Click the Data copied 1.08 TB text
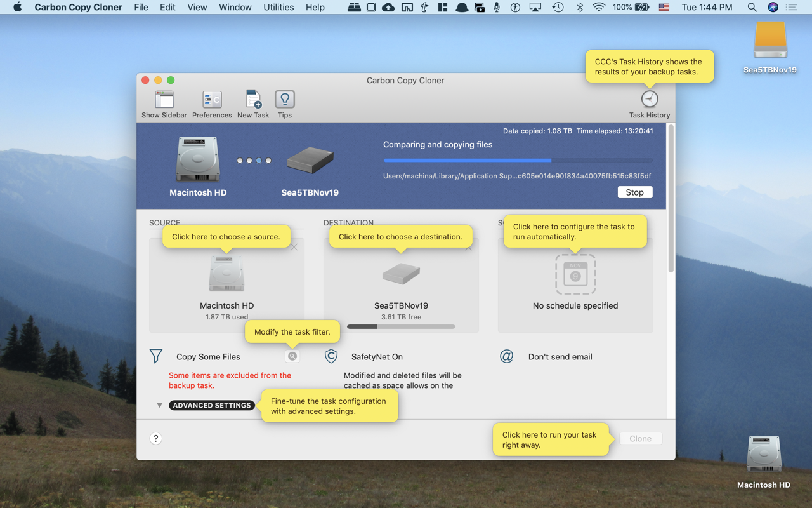 (x=537, y=131)
